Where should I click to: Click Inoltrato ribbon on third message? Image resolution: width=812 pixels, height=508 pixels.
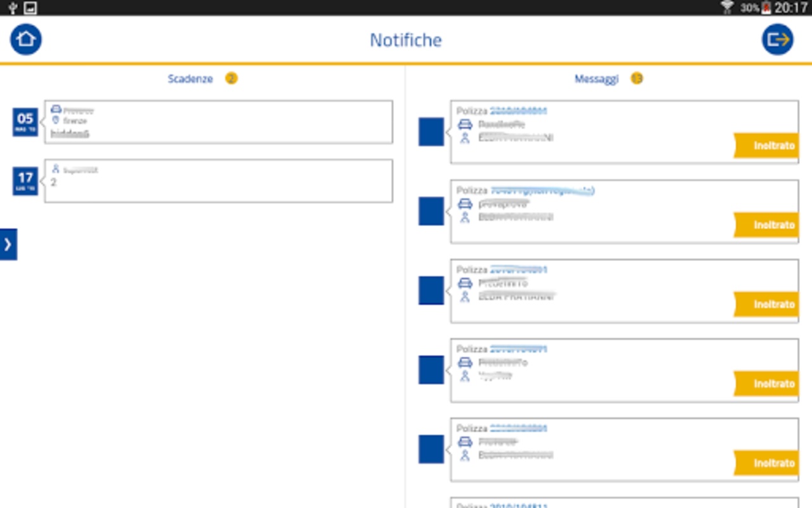pos(766,304)
